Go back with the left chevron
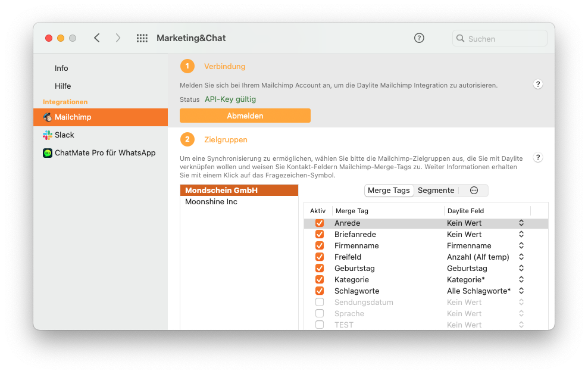 click(97, 38)
